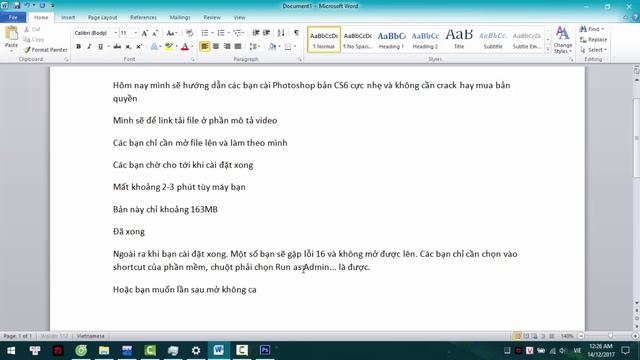The image size is (640, 360).
Task: Open the font color dropdown arrow
Action: pos(192,47)
